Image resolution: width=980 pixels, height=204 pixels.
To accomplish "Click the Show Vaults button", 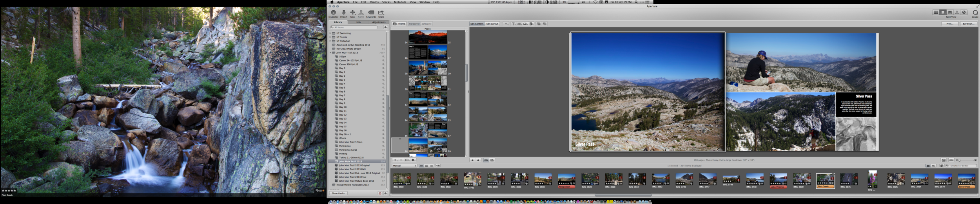I will click(338, 193).
